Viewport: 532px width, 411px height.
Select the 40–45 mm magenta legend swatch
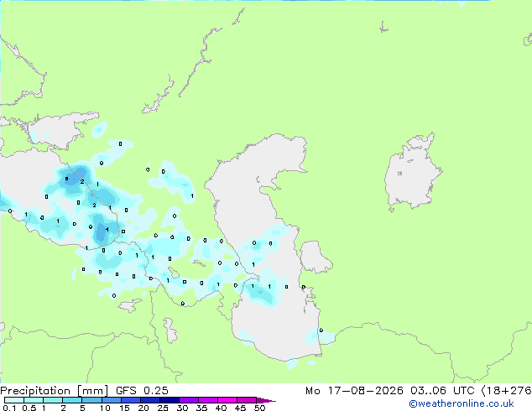click(227, 400)
